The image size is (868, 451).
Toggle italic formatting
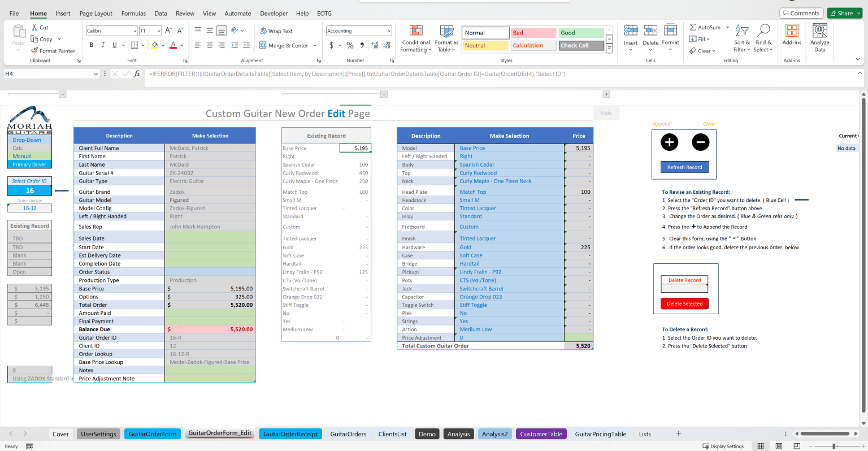pyautogui.click(x=102, y=45)
